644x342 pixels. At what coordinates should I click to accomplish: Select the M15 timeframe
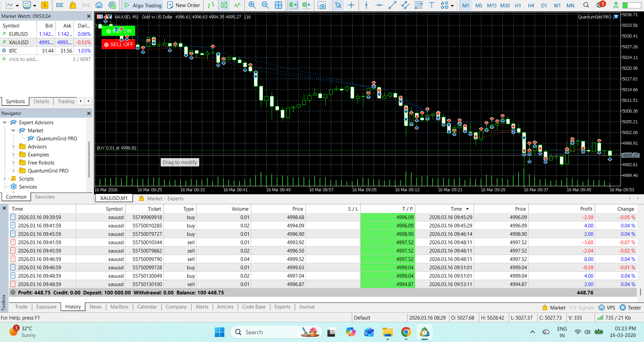[x=492, y=5]
